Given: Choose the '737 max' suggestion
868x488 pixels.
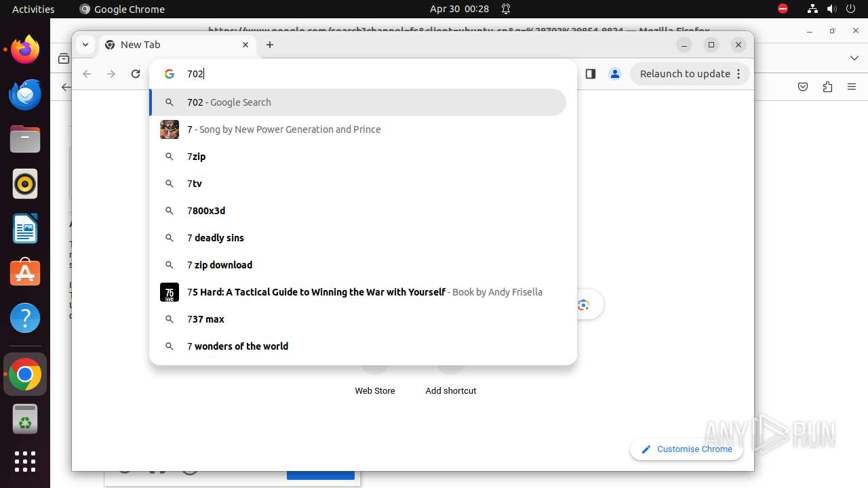Looking at the screenshot, I should (x=358, y=319).
